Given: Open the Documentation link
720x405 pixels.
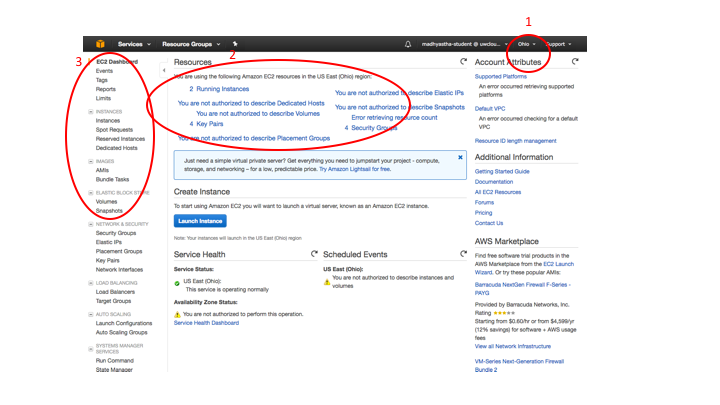Looking at the screenshot, I should [494, 182].
